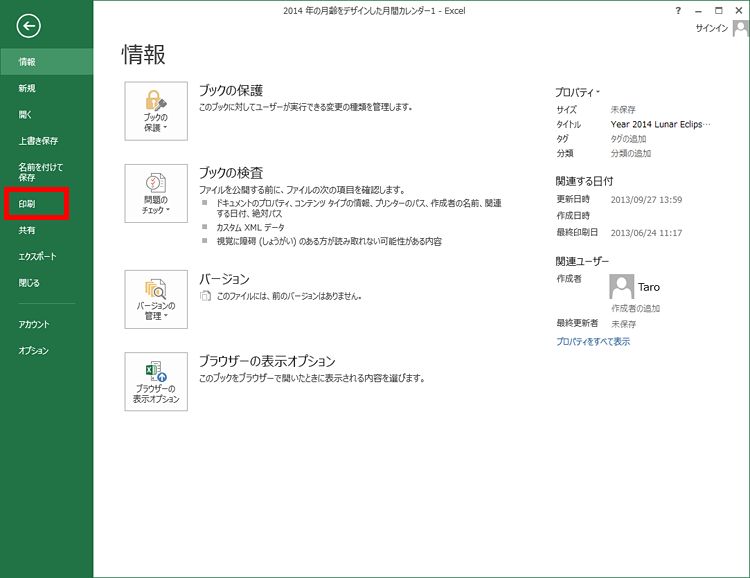750x578 pixels.
Task: Click the 更新日時 value 2013/09/27 13:59
Action: pos(646,200)
